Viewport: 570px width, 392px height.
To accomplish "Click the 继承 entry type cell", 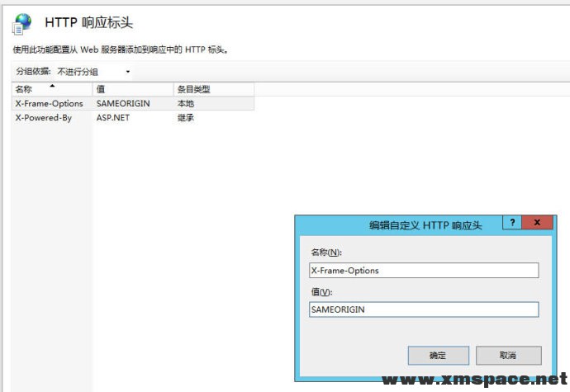I will click(x=186, y=117).
